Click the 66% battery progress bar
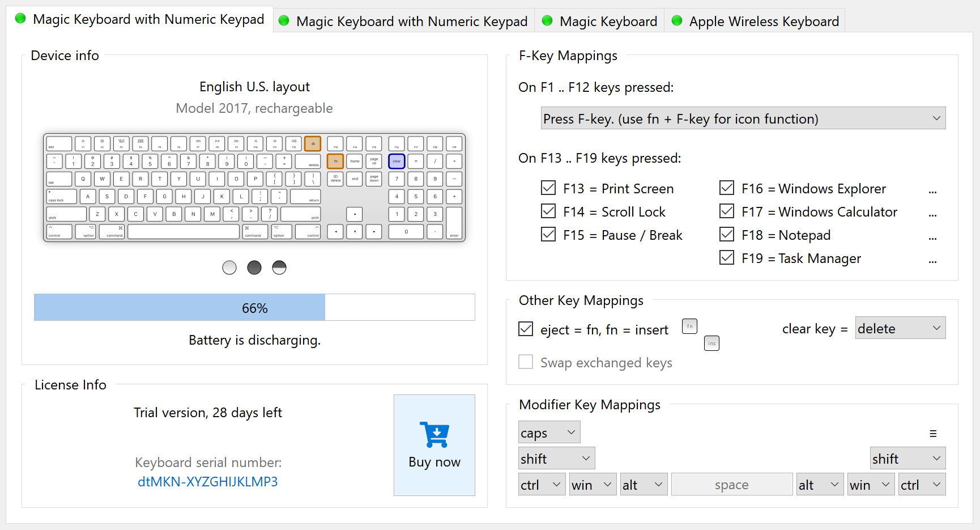 (254, 307)
